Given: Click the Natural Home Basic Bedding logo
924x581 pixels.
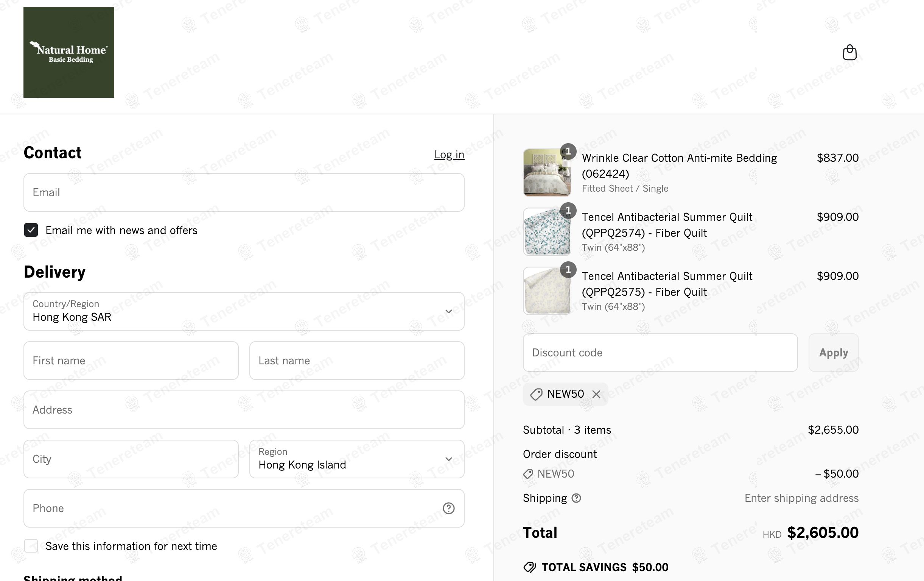Looking at the screenshot, I should point(69,52).
